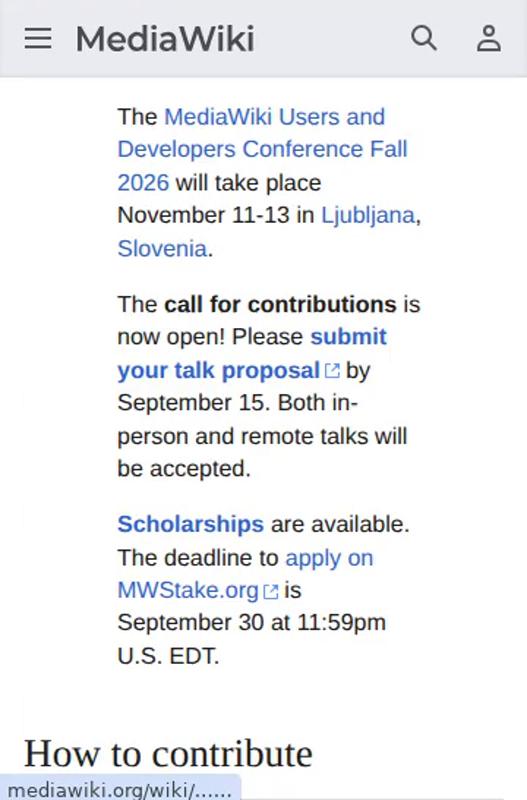Click the mediawiki.org/wiki status URL tooltip
Image resolution: width=527 pixels, height=800 pixels.
coord(120,789)
